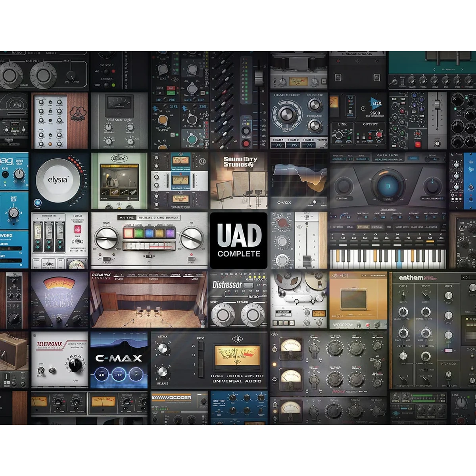The height and width of the screenshot is (476, 476).
Task: Switch to the Ocean Way Drums tab
Action: [x=132, y=274]
